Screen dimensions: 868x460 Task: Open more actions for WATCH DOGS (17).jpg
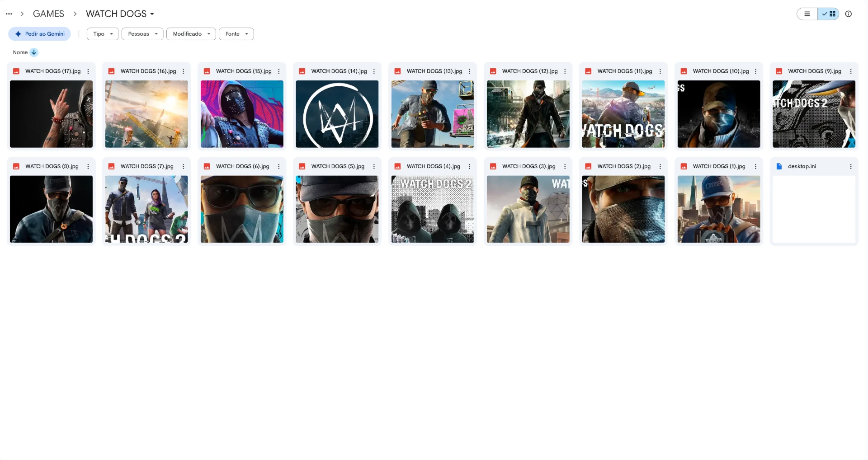(88, 71)
